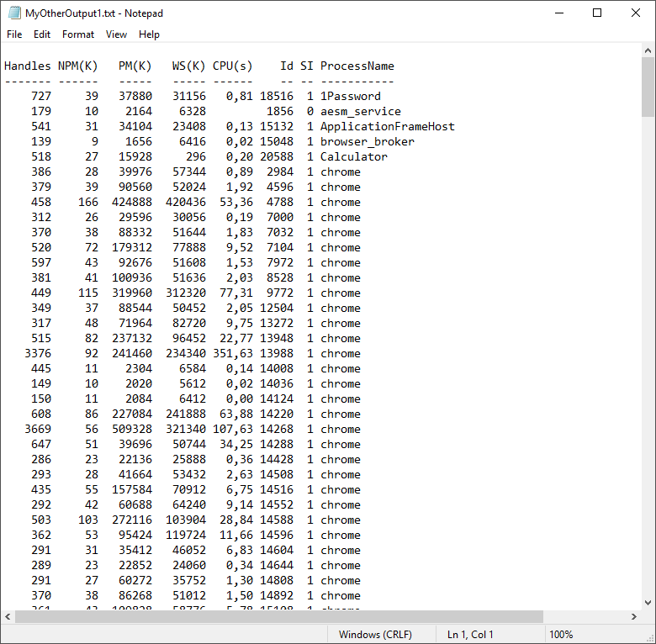Click the 100% zoom level in status bar
Viewport: 656px width, 644px height.
pos(561,635)
